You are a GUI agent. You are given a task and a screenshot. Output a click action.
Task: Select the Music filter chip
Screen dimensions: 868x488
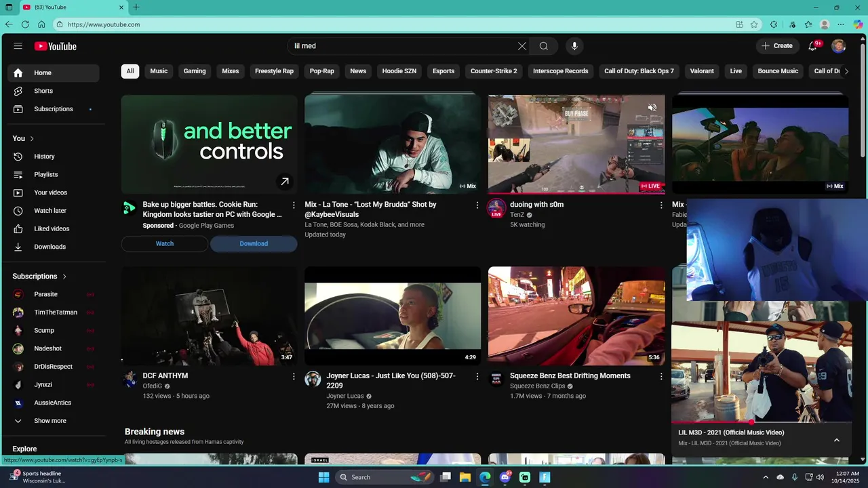coord(159,71)
